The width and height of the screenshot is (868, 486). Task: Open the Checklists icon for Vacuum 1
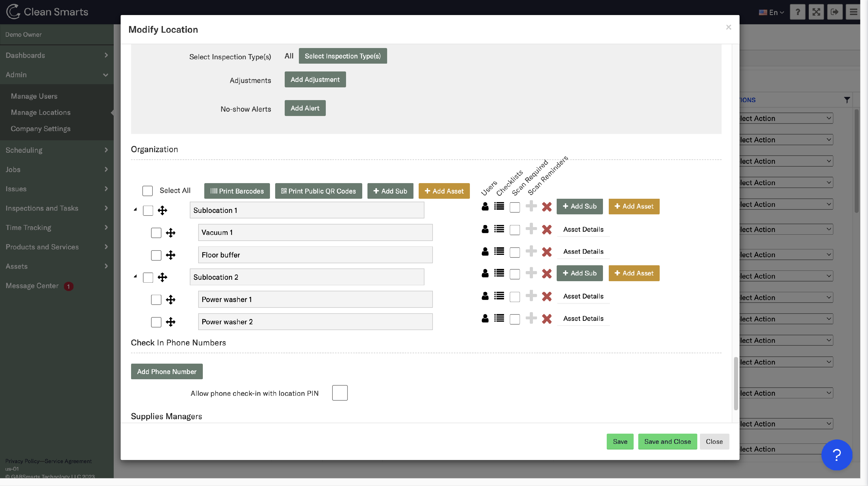(x=499, y=229)
